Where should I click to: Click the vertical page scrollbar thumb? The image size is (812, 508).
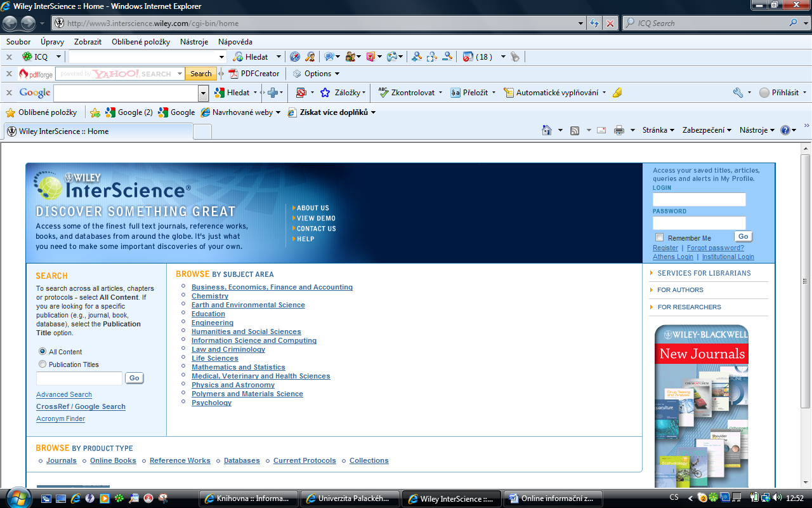click(x=806, y=281)
